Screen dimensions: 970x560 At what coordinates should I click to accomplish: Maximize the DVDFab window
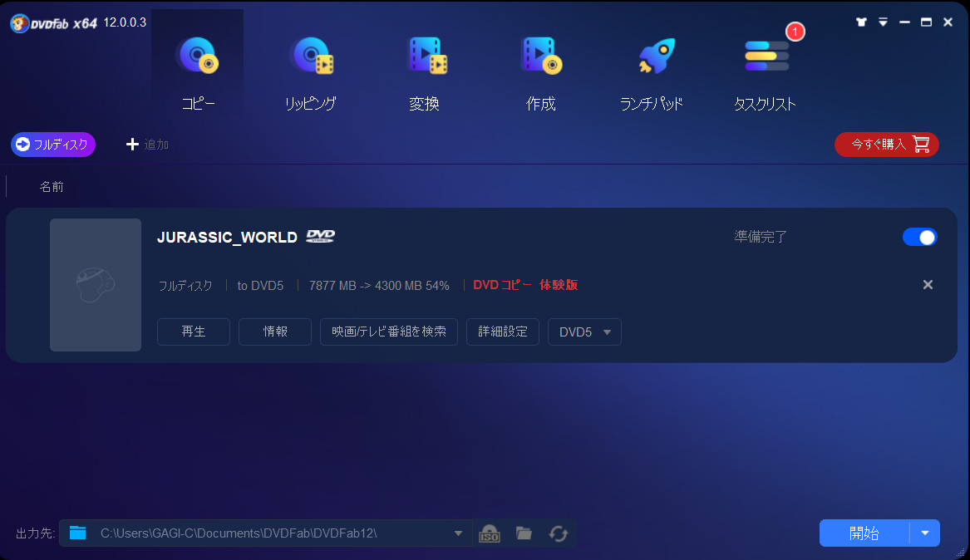click(x=926, y=22)
